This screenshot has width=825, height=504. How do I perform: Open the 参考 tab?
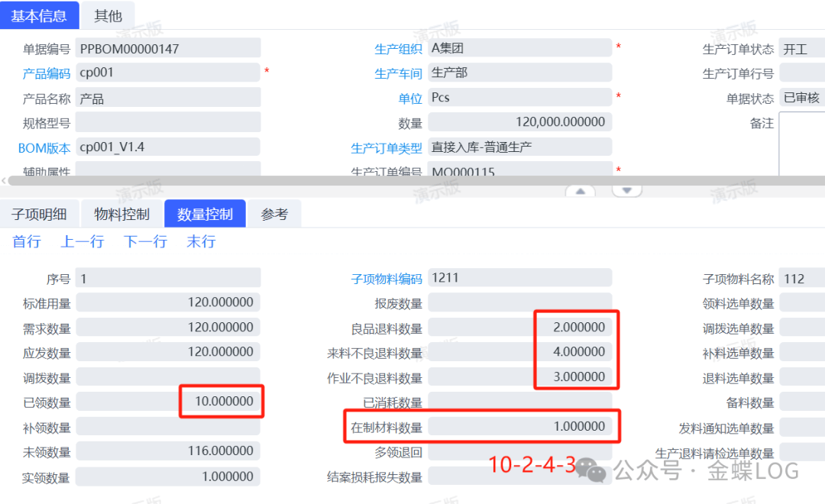pyautogui.click(x=274, y=215)
